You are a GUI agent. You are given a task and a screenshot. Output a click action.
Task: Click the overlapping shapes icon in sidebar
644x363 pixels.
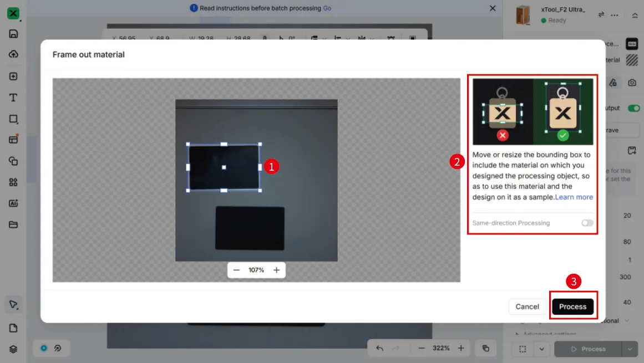(x=13, y=161)
